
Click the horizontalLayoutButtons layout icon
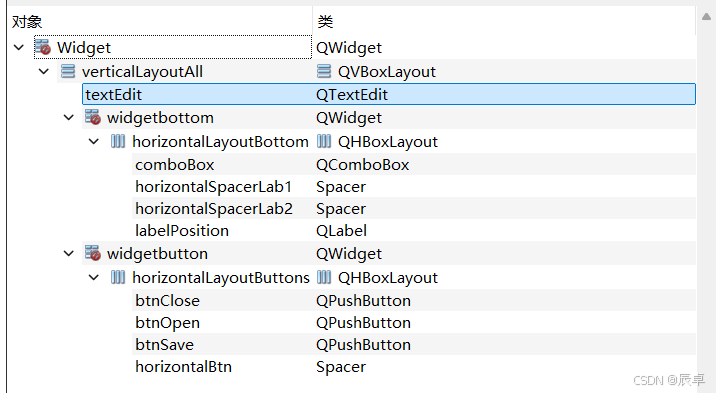[x=118, y=277]
